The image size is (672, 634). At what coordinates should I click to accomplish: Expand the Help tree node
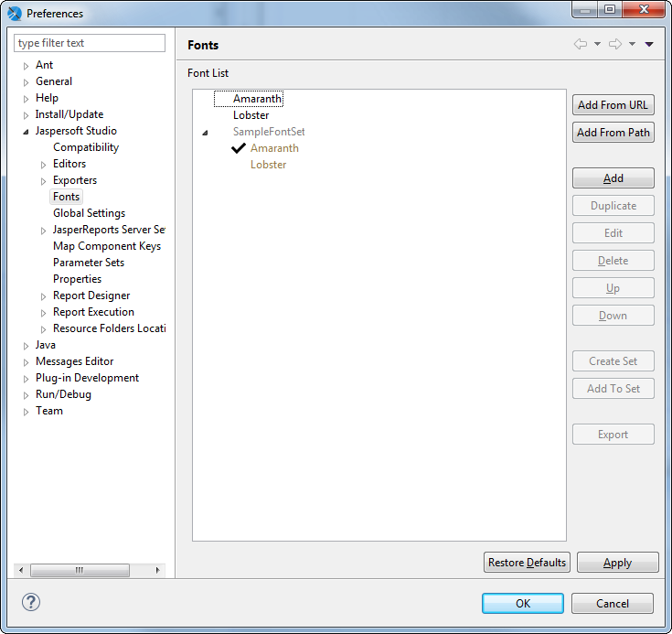tap(26, 99)
